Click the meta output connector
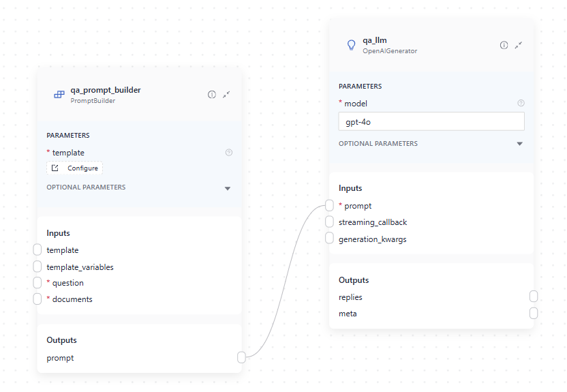The width and height of the screenshot is (567, 392). [x=534, y=313]
